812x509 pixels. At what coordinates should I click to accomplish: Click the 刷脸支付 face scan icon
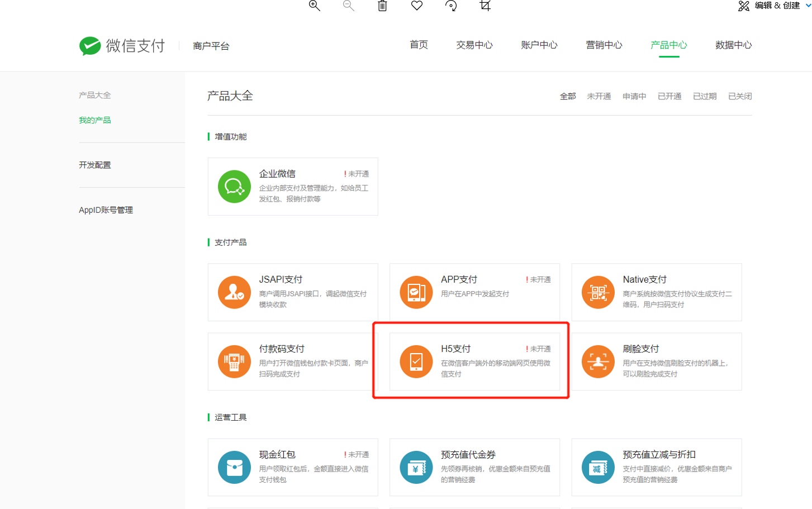pyautogui.click(x=598, y=361)
